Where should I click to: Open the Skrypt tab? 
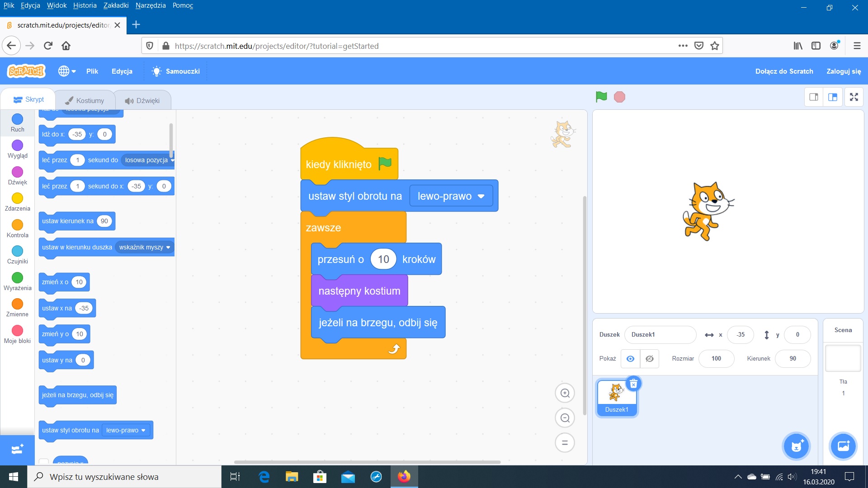[x=28, y=99]
